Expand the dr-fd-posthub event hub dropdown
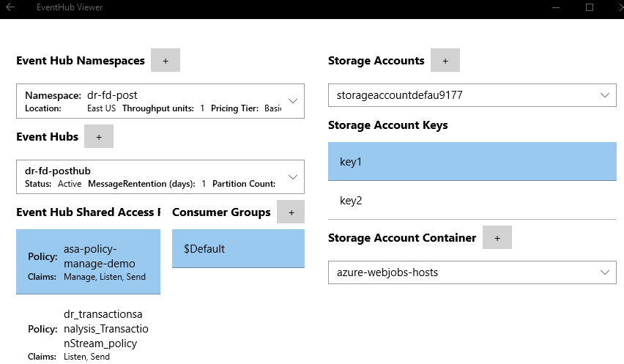The image size is (624, 364). click(x=160, y=177)
